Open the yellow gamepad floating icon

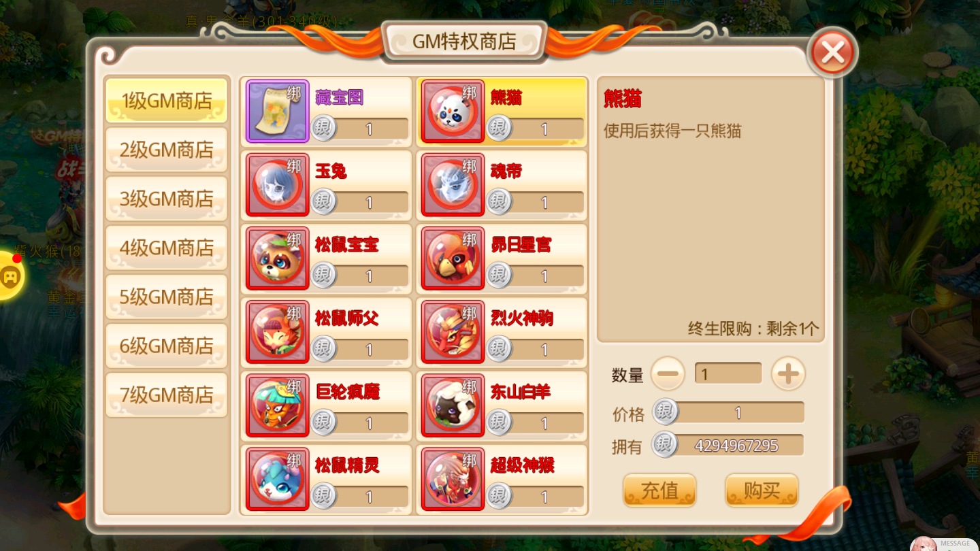[x=10, y=276]
